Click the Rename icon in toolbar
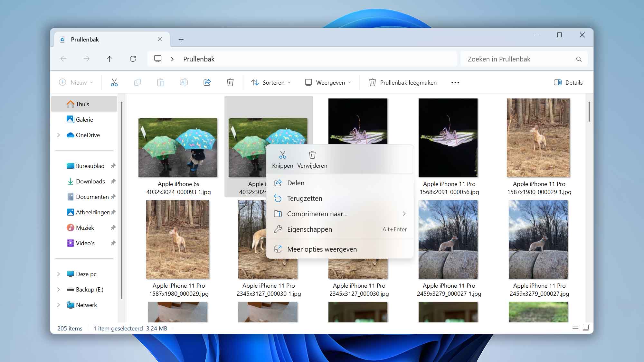This screenshot has height=362, width=644. pyautogui.click(x=184, y=82)
